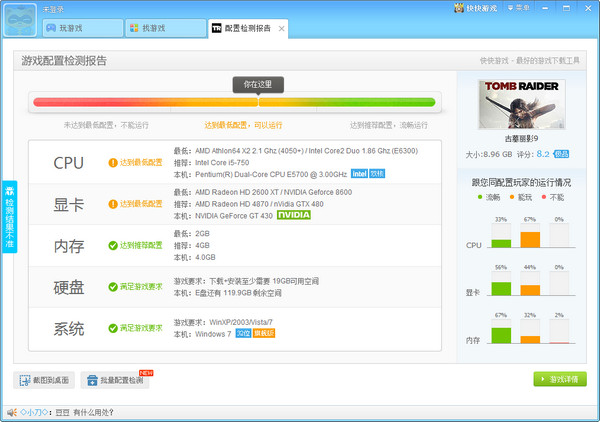Click the ◇小刀◇ username link

coord(34,412)
